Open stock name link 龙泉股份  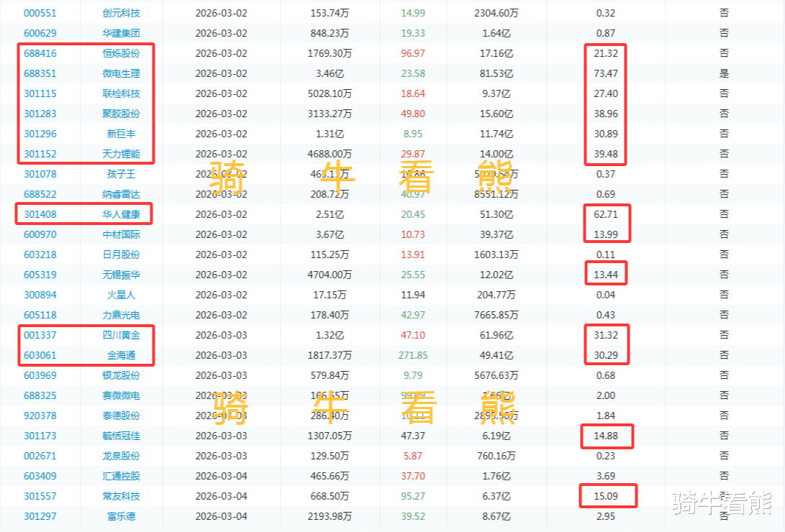tap(121, 456)
